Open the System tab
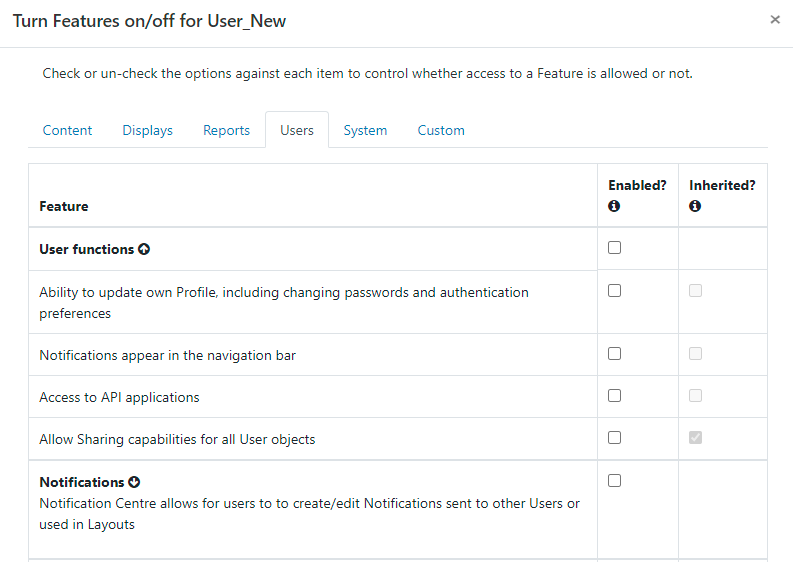This screenshot has width=793, height=562. pos(365,131)
